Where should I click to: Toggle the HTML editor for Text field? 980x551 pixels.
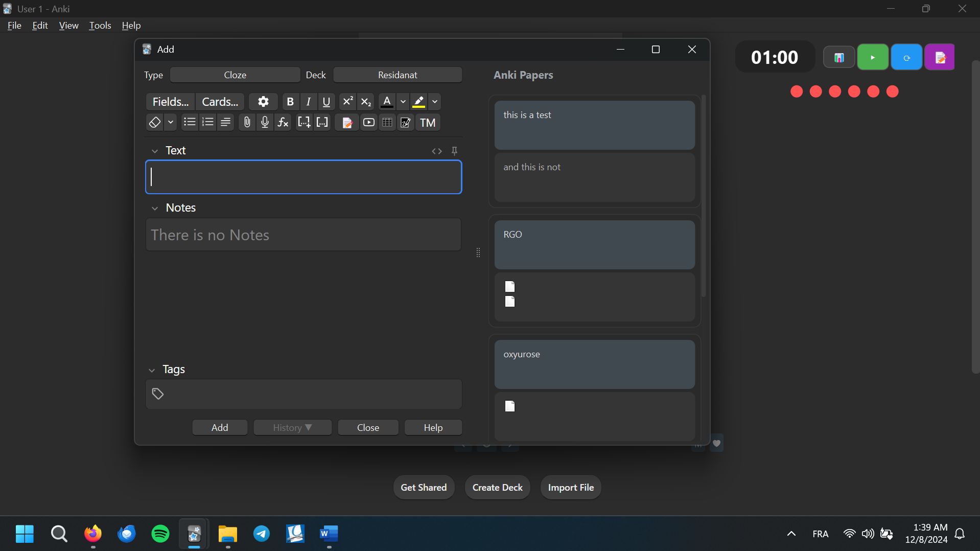pyautogui.click(x=437, y=151)
